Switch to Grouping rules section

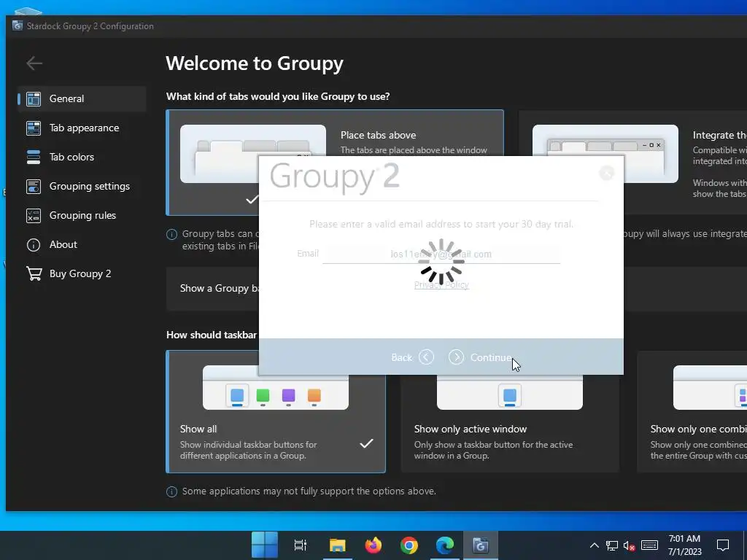point(82,215)
